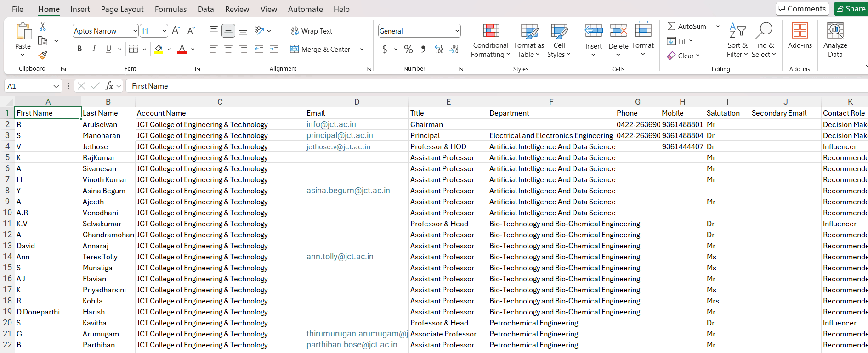Align text left
Viewport: 868px width, 353px height.
[x=214, y=49]
